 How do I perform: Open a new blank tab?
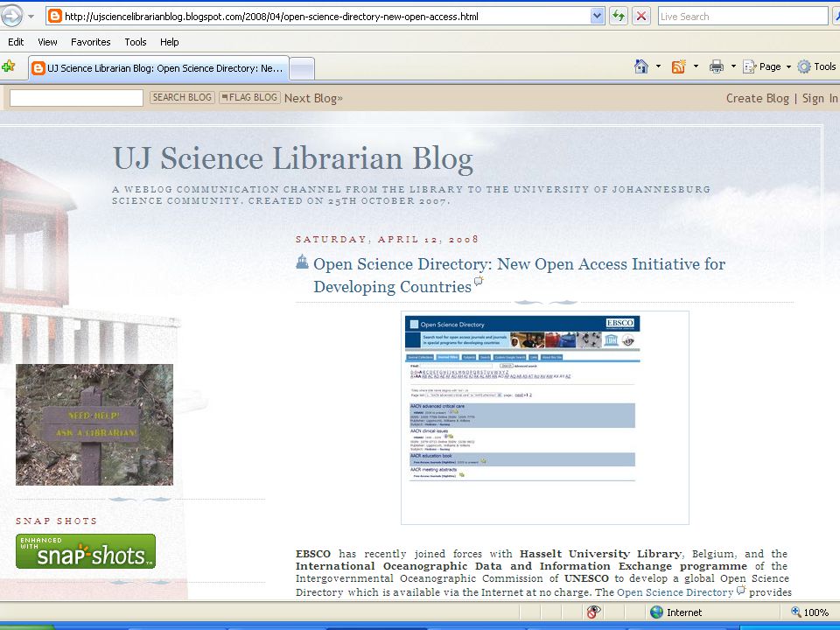(x=302, y=68)
